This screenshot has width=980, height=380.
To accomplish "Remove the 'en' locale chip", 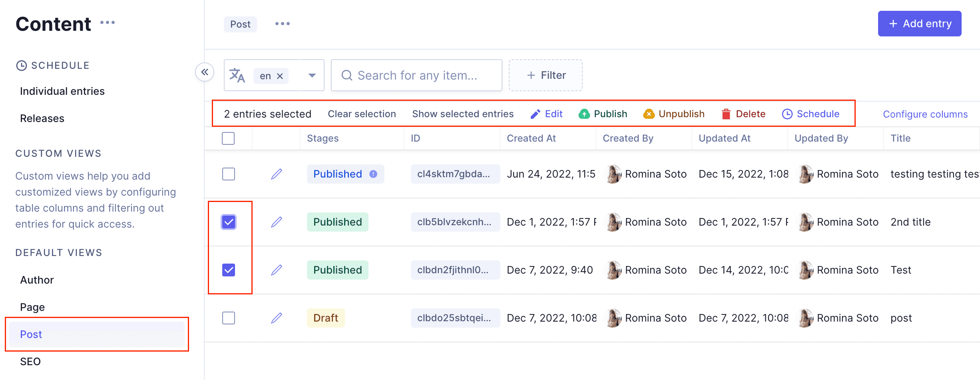I will point(281,75).
